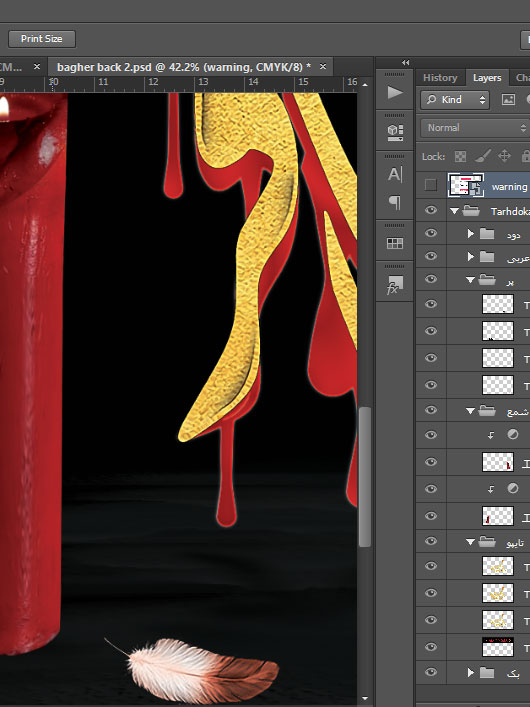
Task: Open the Styles fx panel icon
Action: 395,285
